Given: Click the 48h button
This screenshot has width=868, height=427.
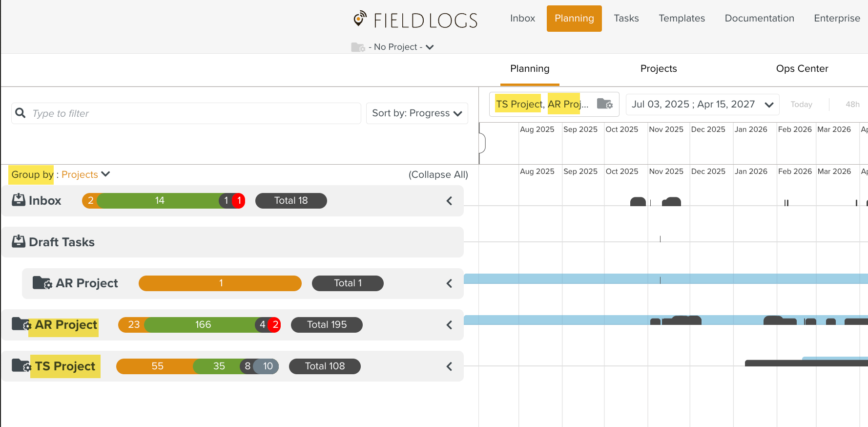Looking at the screenshot, I should 852,105.
